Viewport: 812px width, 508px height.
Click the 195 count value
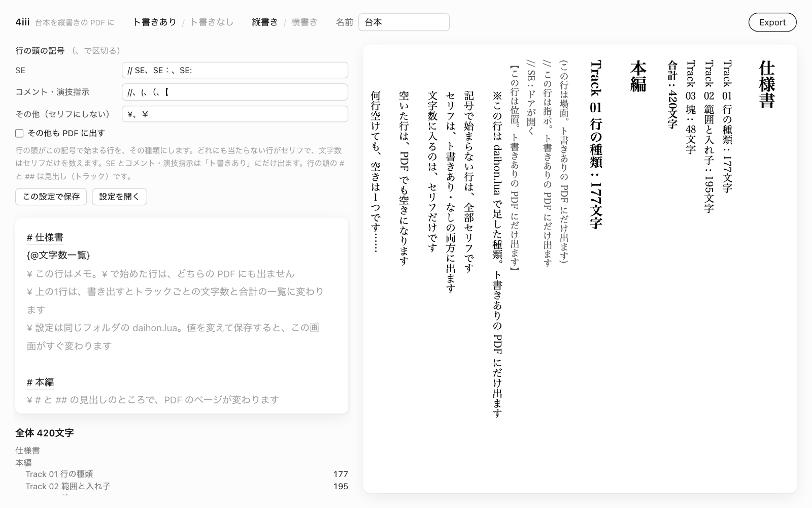coord(341,486)
